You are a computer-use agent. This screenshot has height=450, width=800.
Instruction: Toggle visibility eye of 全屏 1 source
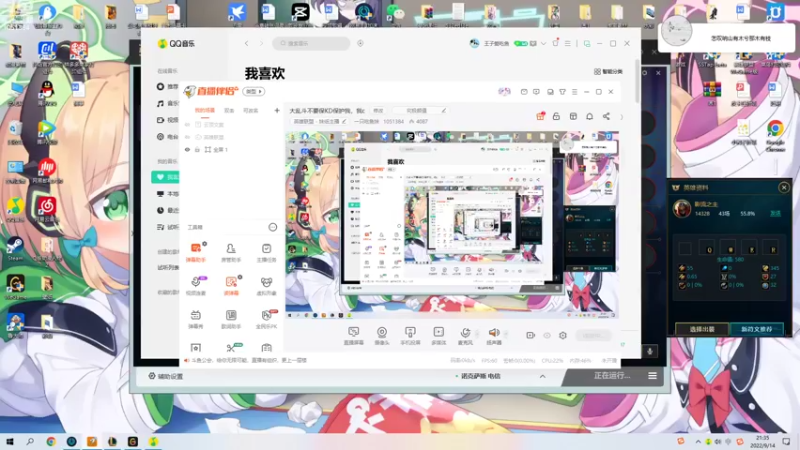coord(187,149)
